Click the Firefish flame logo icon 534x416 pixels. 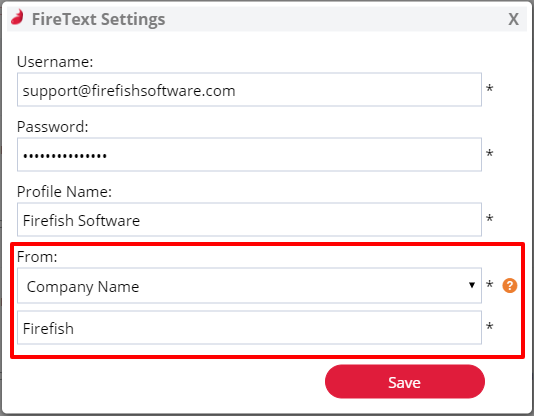coord(17,17)
